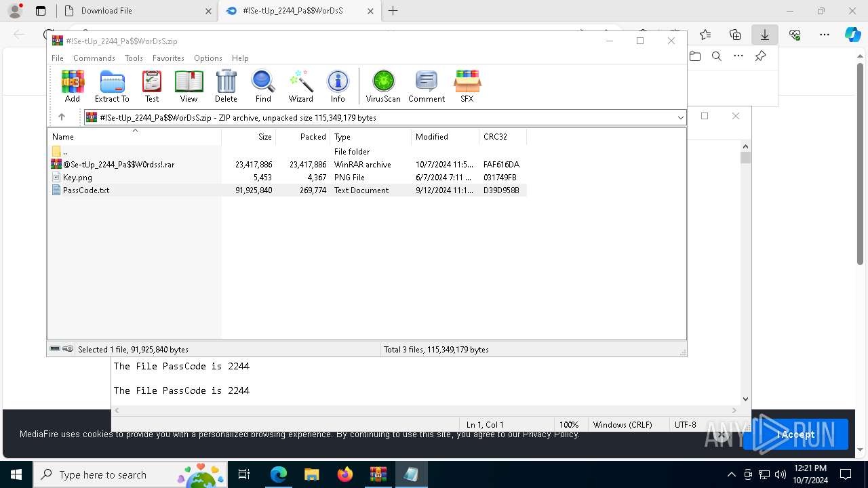Image resolution: width=868 pixels, height=488 pixels.
Task: Click the Add toolbar icon in WinRAR
Action: pos(72,86)
